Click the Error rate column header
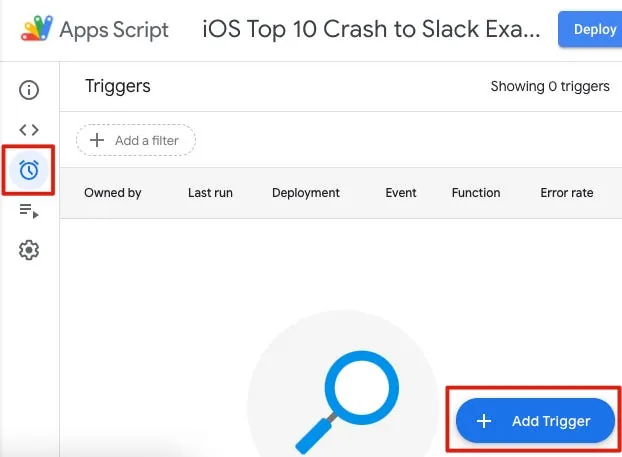The image size is (622, 457). [x=567, y=193]
